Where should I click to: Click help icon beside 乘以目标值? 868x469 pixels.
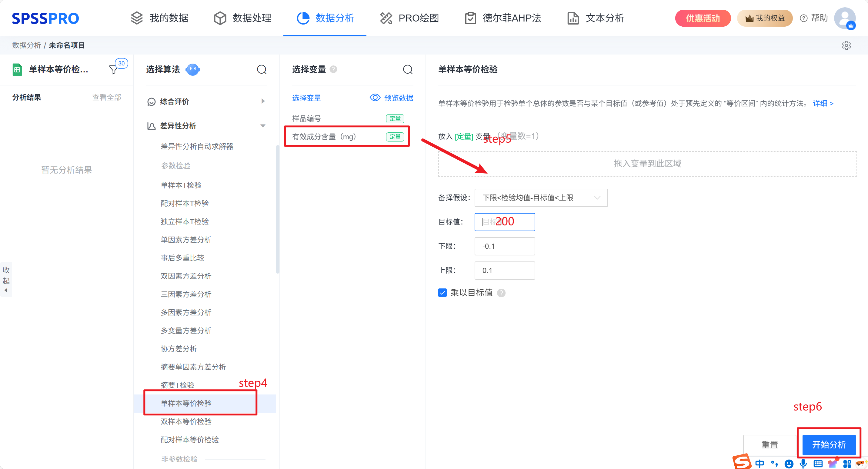pos(501,293)
